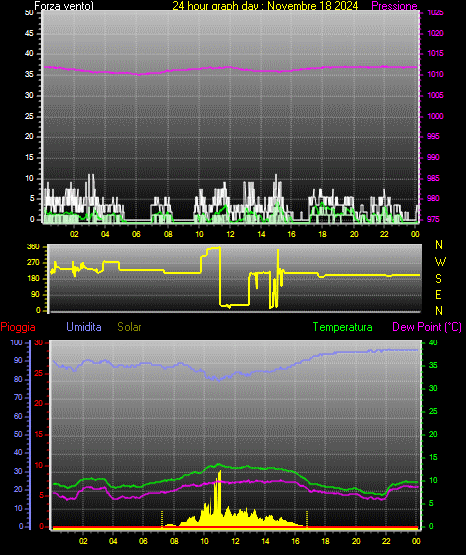Viewport: 466px width, 555px height.
Task: Click the blue '90' humidity axis value
Action: tap(18, 360)
